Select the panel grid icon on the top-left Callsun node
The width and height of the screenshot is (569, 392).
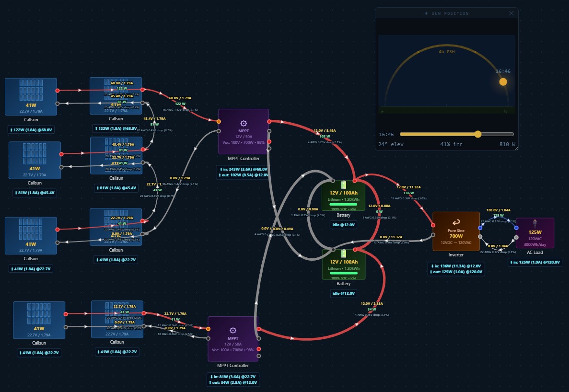31,90
